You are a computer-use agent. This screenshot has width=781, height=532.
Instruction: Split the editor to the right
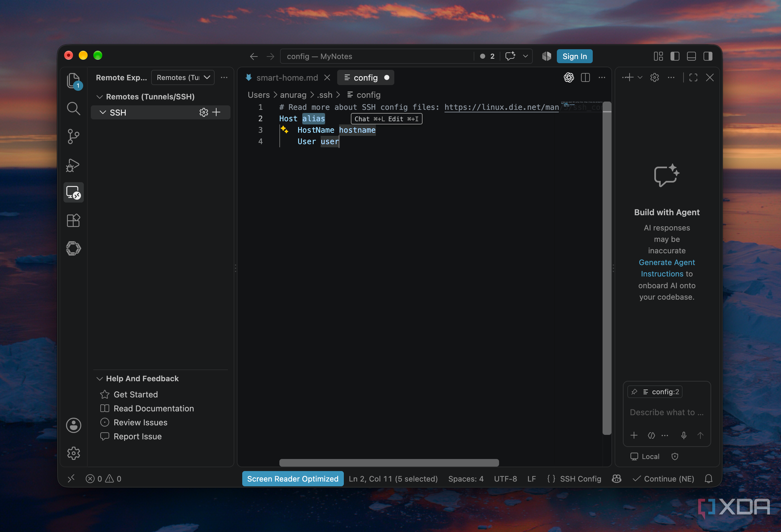[x=585, y=78]
